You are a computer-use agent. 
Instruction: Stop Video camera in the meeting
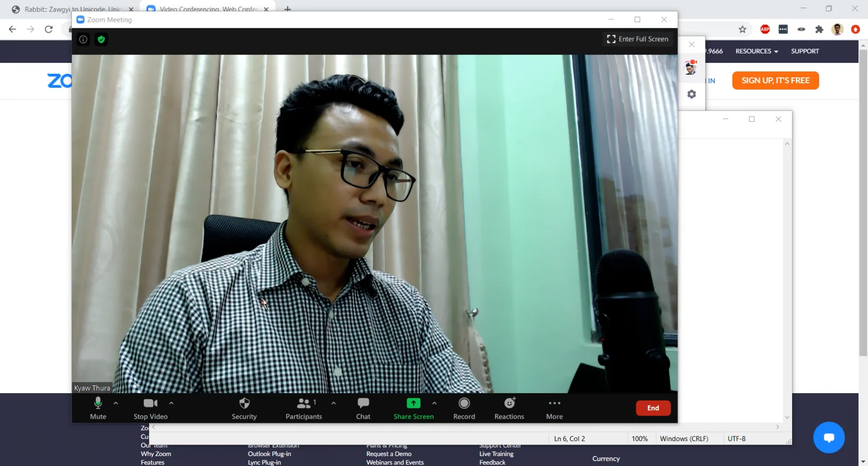[151, 408]
